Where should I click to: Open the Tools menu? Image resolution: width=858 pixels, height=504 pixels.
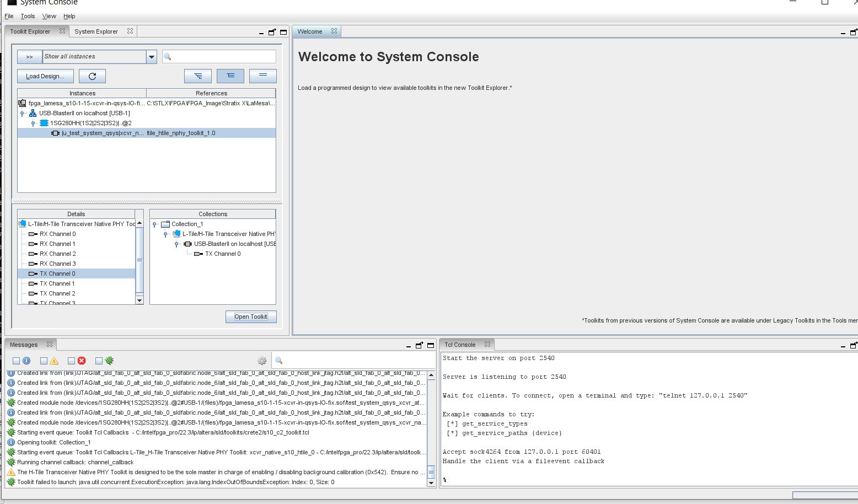click(x=28, y=16)
